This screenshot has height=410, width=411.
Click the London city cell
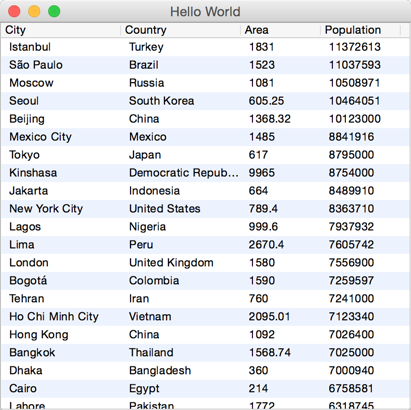pos(29,263)
